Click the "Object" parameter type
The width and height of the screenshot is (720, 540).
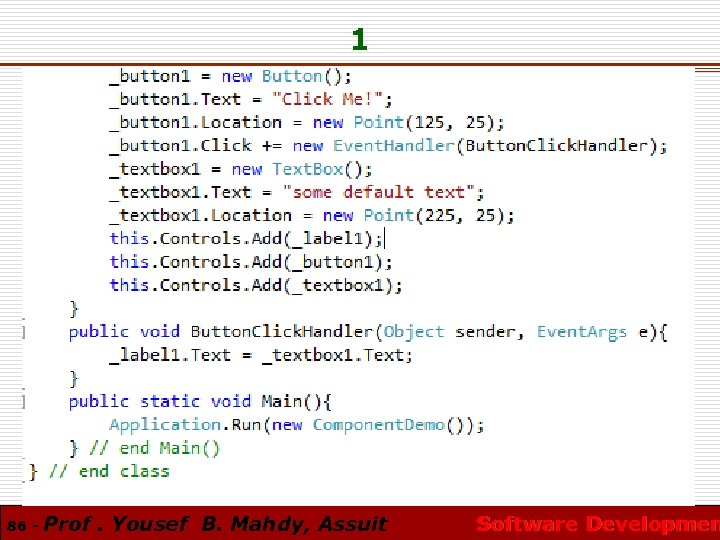tap(414, 332)
